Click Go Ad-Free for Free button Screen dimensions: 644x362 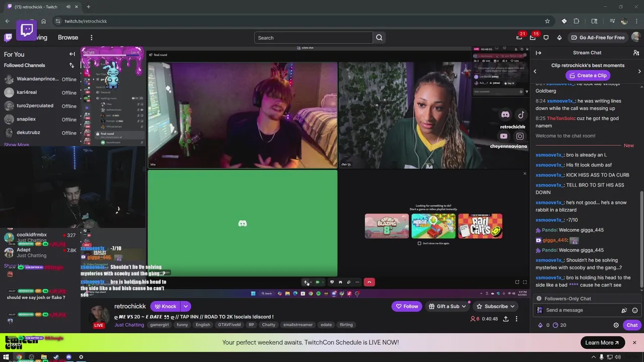pyautogui.click(x=597, y=38)
